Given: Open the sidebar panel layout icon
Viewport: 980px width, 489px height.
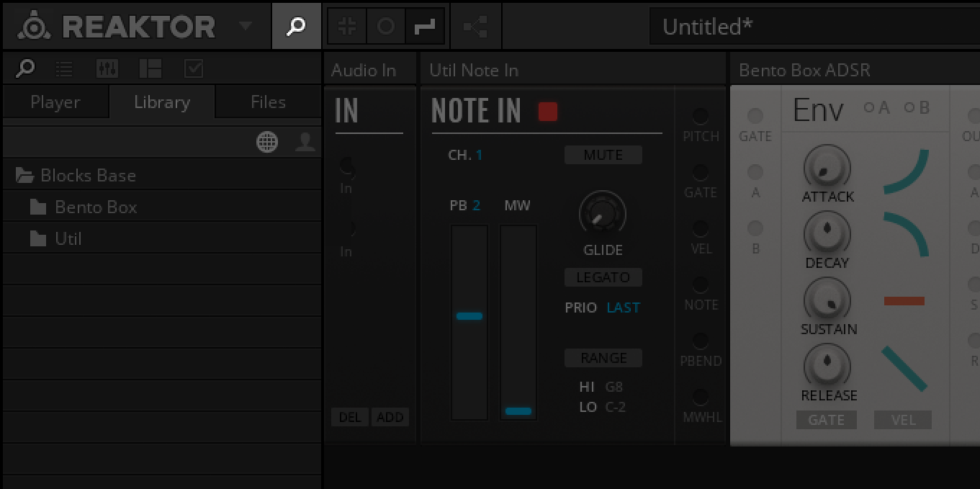Looking at the screenshot, I should point(150,68).
